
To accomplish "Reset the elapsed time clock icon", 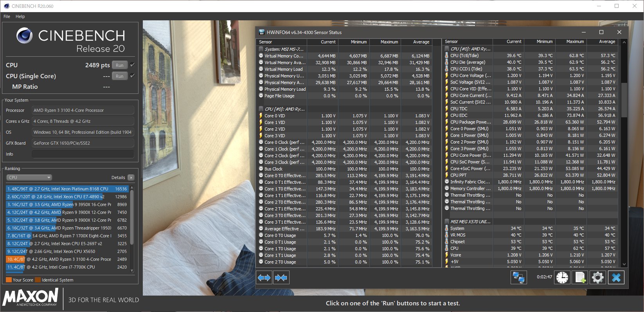I will (x=562, y=278).
